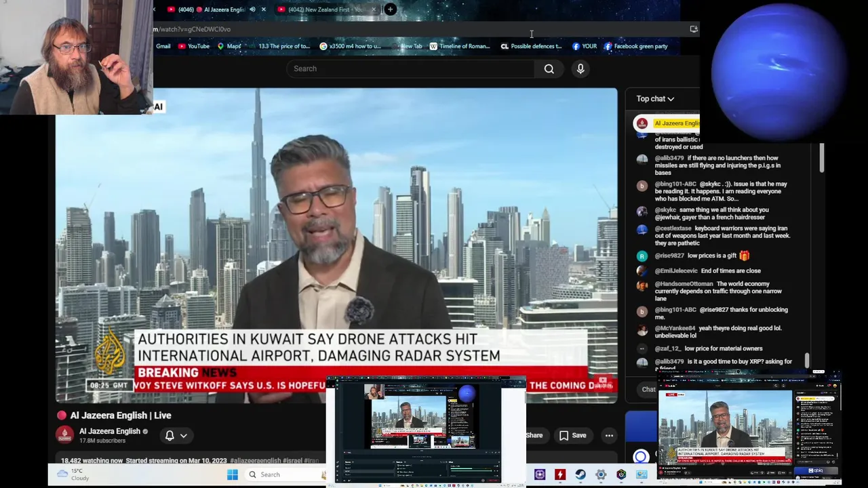This screenshot has width=868, height=488.
Task: Close the New Zealand First tab
Action: (374, 9)
